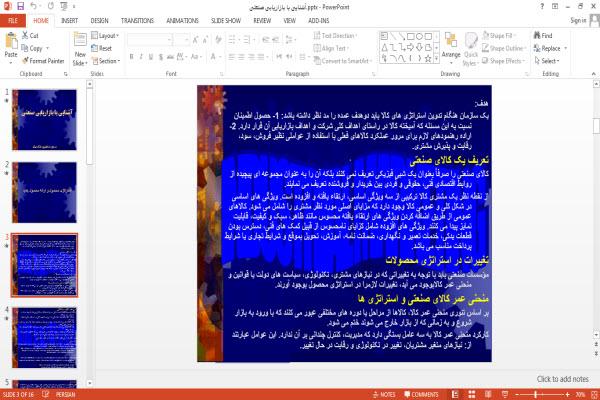Viewport: 600px width, 400px height.
Task: Click the Save icon in quick access toolbar
Action: [20, 6]
